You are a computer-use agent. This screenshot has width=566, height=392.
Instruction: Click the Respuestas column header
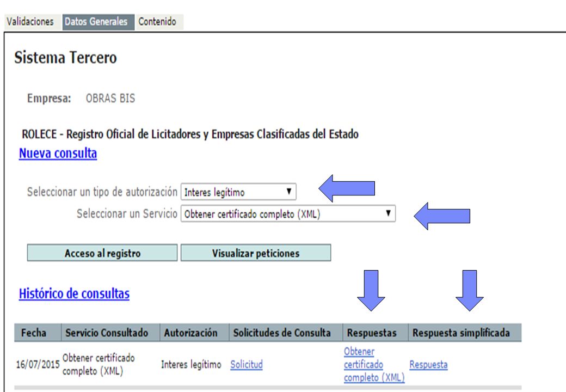(376, 333)
